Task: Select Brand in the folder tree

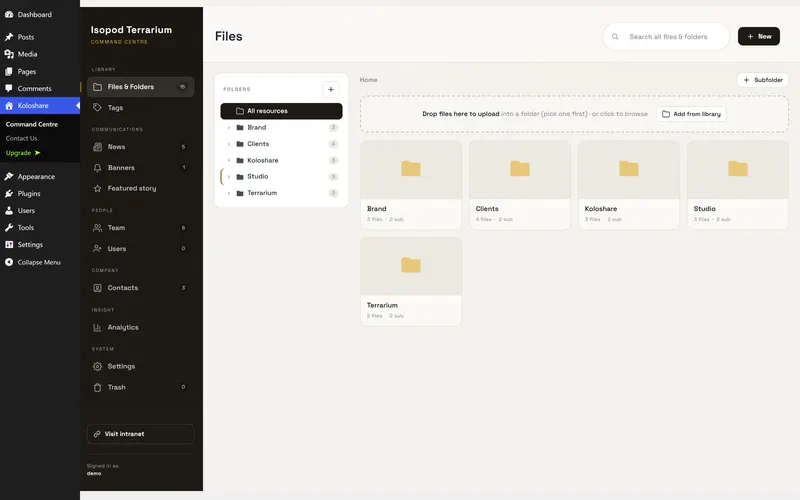Action: 281,128
